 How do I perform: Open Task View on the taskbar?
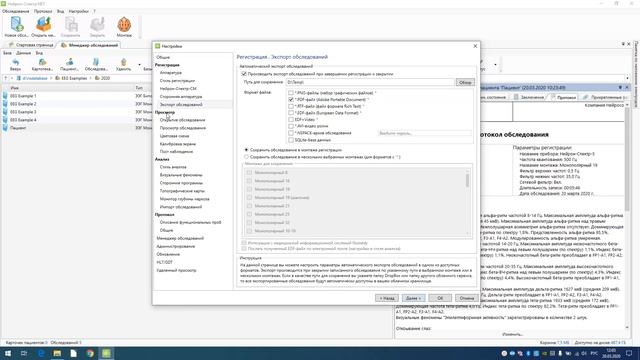[24, 353]
